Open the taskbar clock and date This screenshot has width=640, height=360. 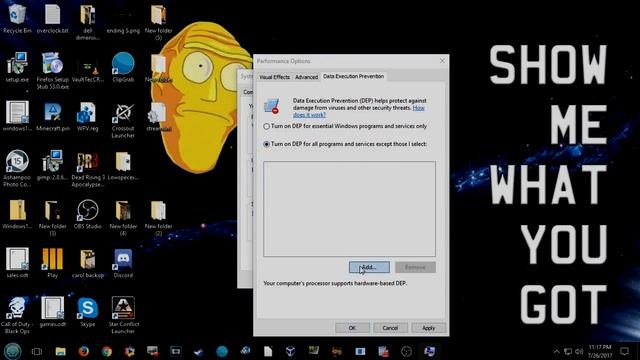[x=600, y=351]
